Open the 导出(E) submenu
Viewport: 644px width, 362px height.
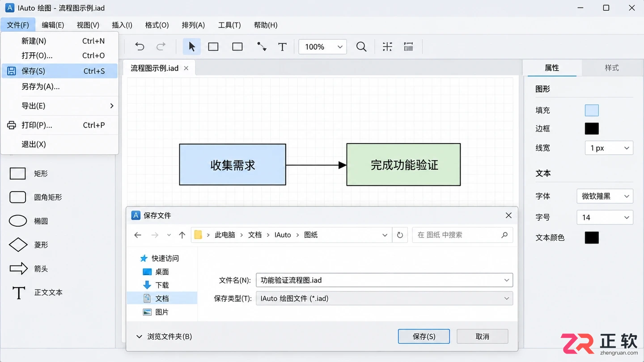pyautogui.click(x=60, y=106)
